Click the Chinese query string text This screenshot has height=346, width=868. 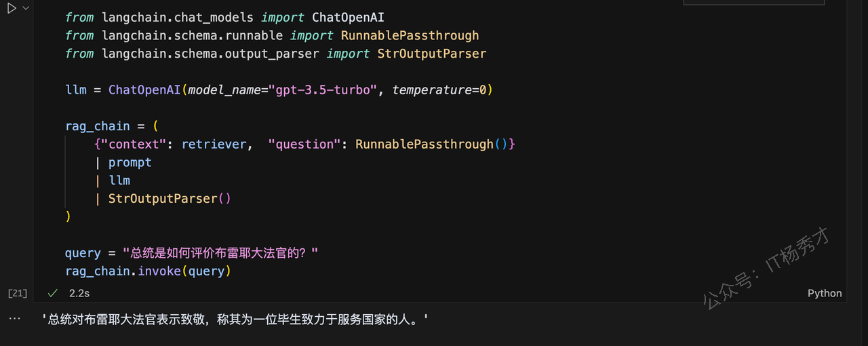coord(220,253)
